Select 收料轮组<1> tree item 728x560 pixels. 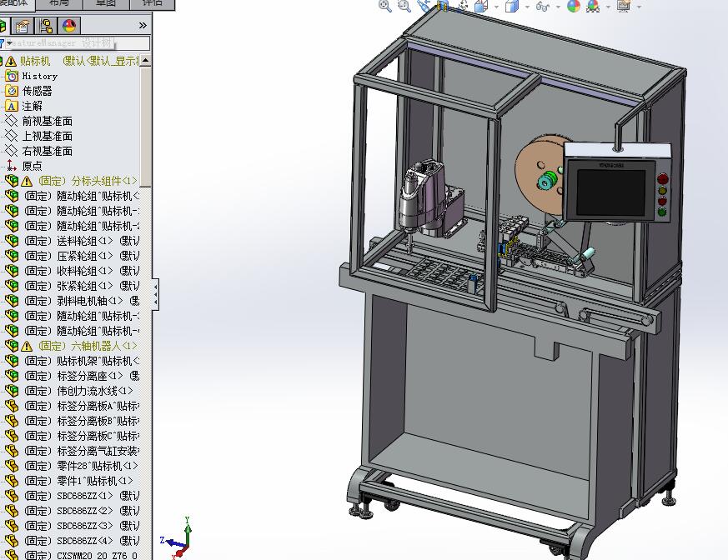pos(81,271)
